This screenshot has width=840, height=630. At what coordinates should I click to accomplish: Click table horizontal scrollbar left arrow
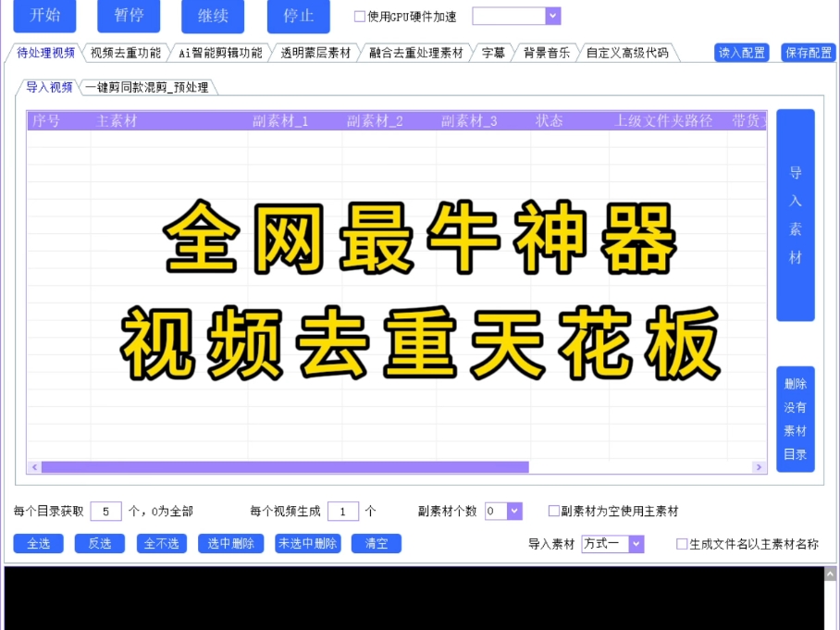[34, 467]
